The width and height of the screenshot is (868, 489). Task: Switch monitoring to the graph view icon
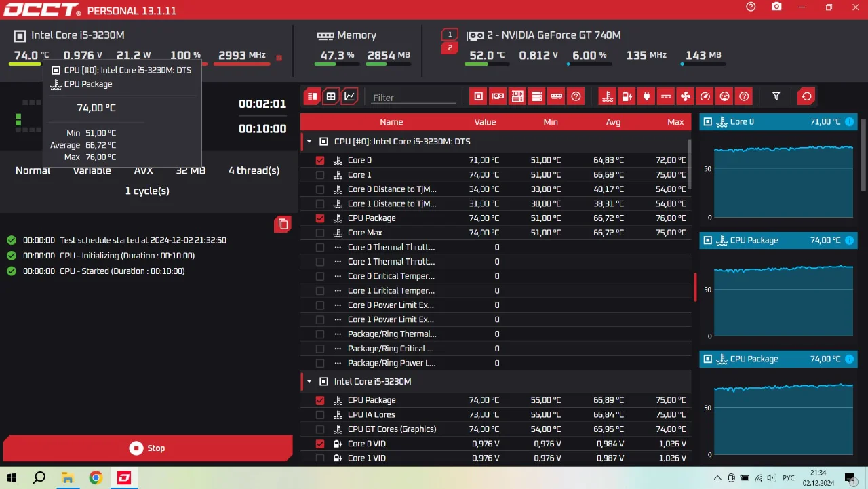pyautogui.click(x=349, y=96)
